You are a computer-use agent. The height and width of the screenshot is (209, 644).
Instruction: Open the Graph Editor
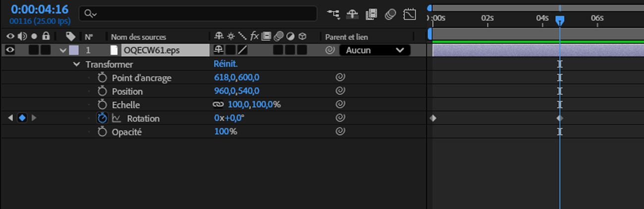[x=410, y=14]
